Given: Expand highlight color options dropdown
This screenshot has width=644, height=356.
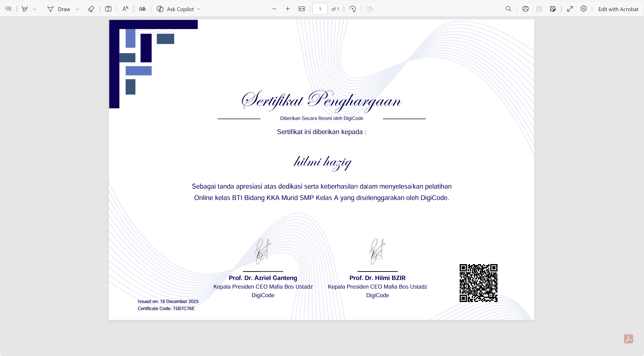Looking at the screenshot, I should click(35, 9).
